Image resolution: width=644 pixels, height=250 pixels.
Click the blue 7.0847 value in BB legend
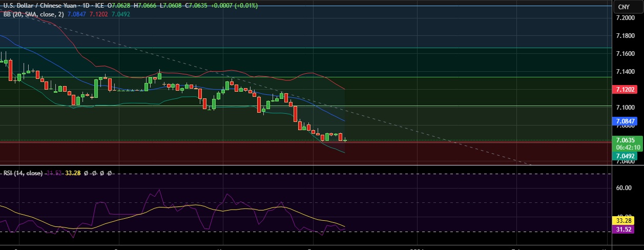[x=77, y=14]
